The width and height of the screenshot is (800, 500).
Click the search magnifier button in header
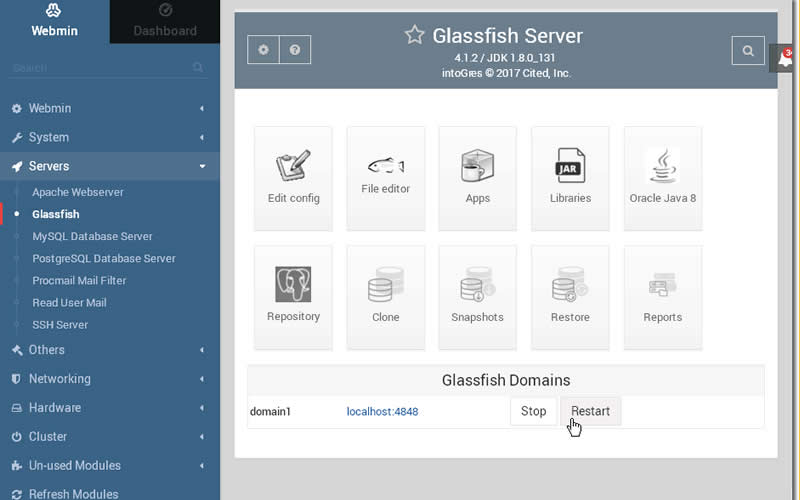tap(748, 51)
